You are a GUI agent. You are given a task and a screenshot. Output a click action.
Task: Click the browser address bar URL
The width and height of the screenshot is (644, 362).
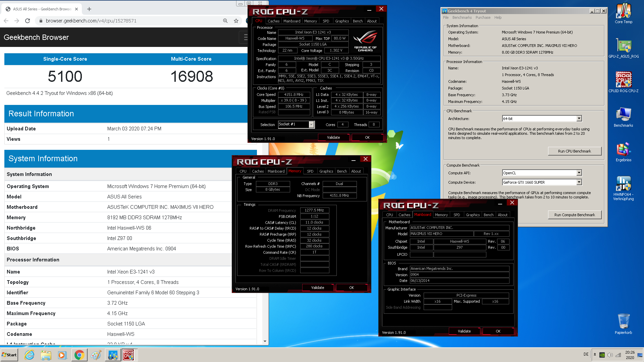click(x=91, y=21)
